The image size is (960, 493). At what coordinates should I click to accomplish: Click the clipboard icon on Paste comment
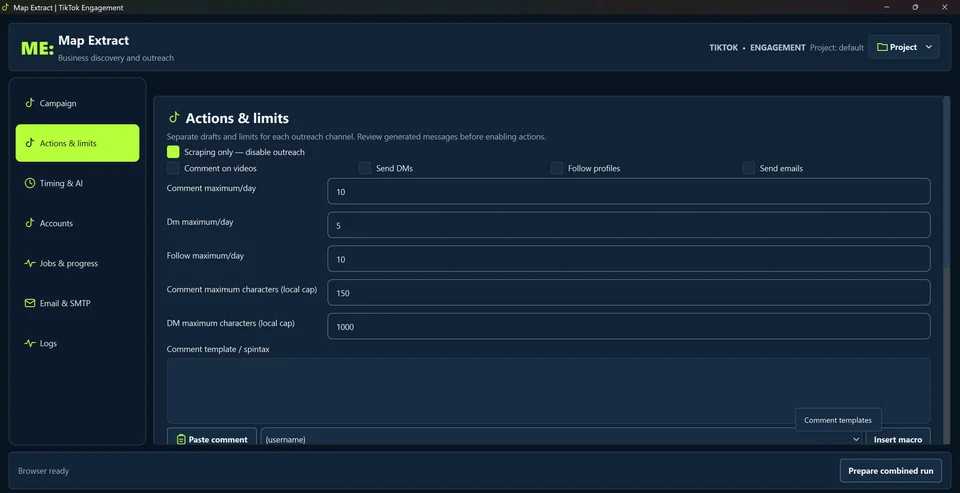click(181, 440)
